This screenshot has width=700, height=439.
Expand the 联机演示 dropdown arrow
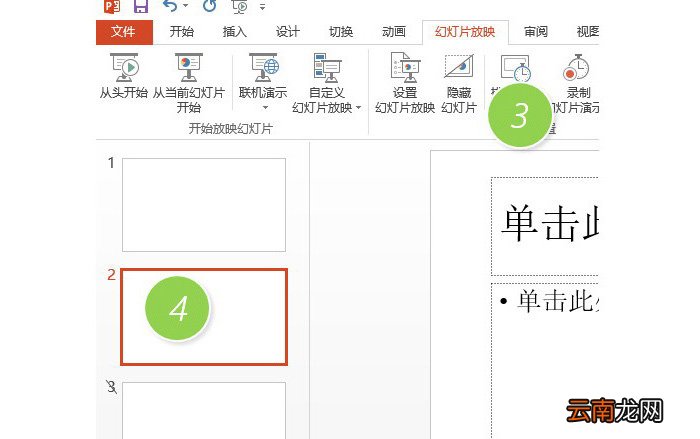click(x=265, y=108)
